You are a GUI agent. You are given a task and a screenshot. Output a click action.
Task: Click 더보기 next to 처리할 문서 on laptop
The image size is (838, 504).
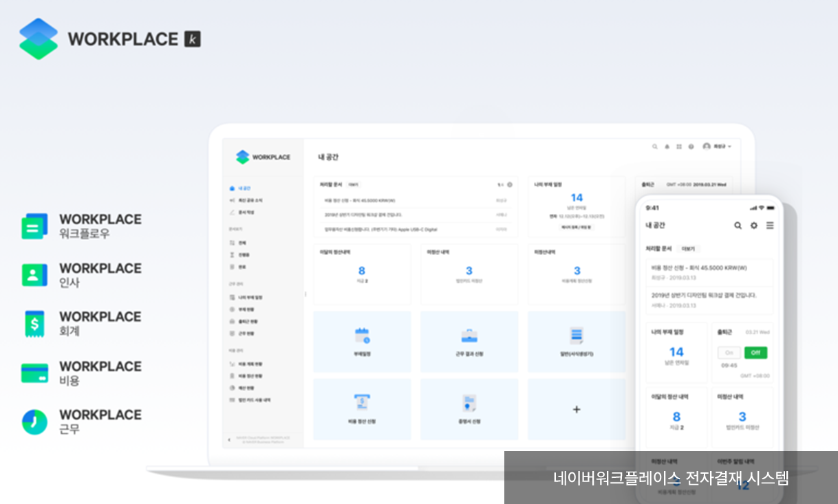pos(353,184)
